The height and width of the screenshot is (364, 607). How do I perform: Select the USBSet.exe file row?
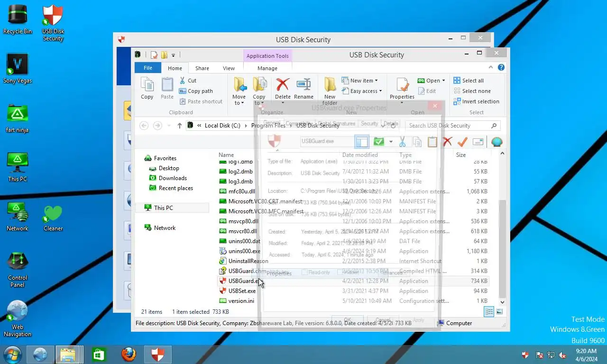coord(353,291)
